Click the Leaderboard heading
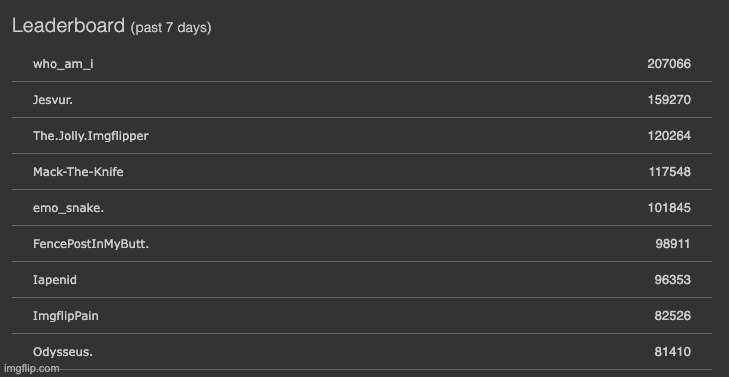The height and width of the screenshot is (377, 729). click(68, 26)
